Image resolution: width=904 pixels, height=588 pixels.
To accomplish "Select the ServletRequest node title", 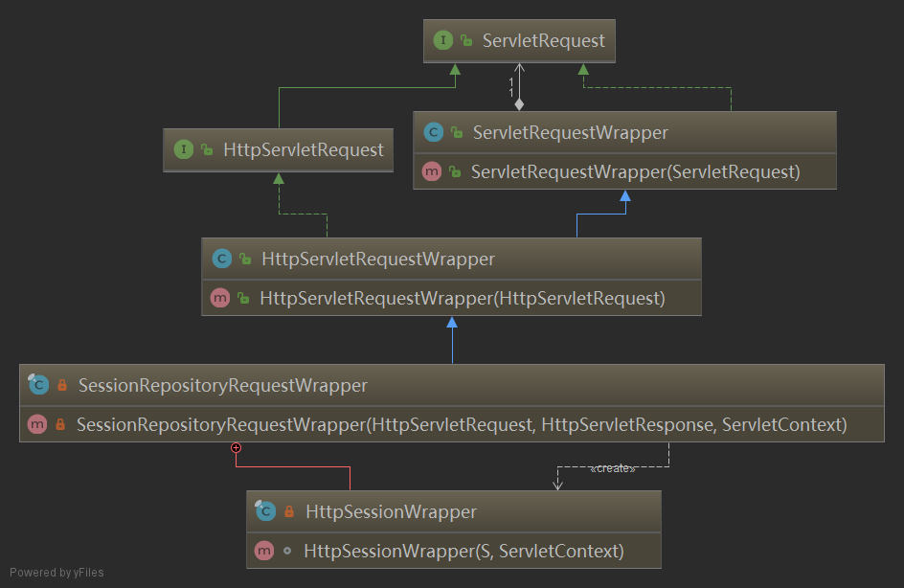I will [x=544, y=40].
